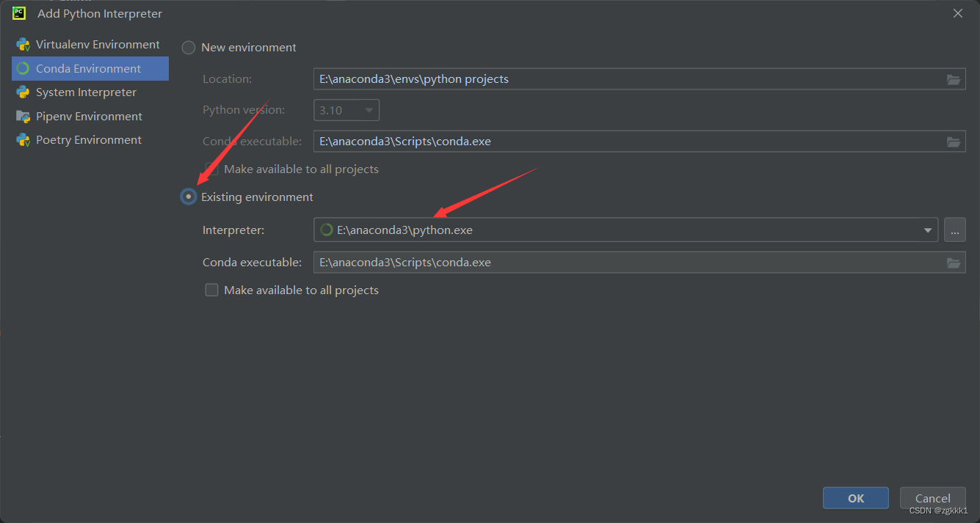Open folder browser for Location path
980x523 pixels.
(x=954, y=78)
